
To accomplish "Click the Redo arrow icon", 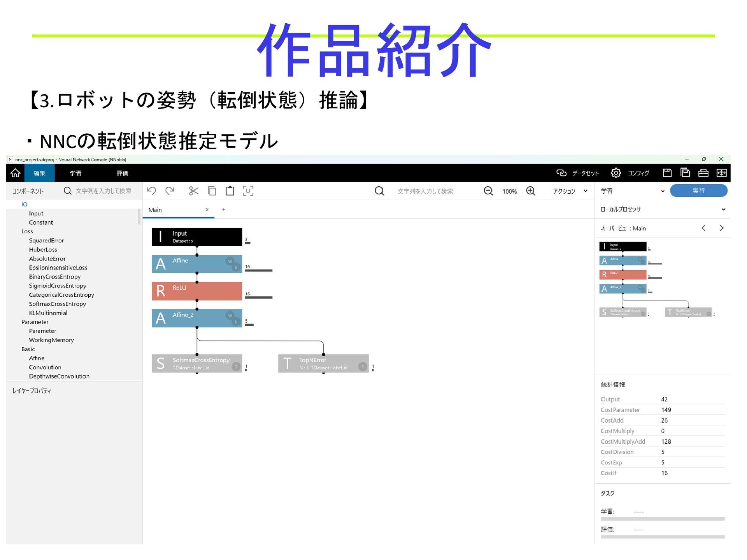I will (170, 191).
